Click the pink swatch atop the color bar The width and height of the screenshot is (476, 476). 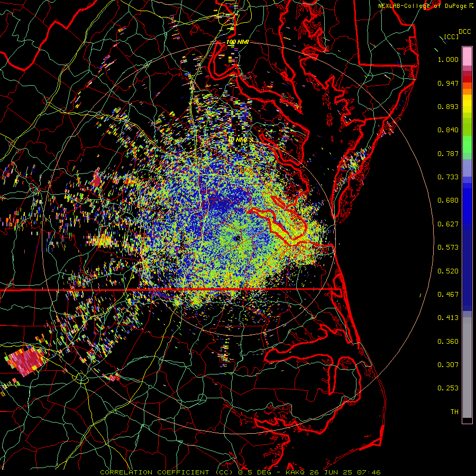pyautogui.click(x=467, y=56)
